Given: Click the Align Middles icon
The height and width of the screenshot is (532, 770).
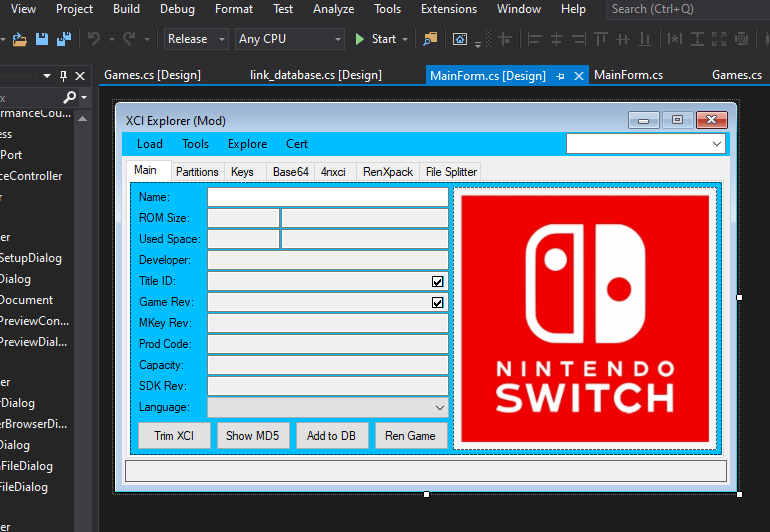Looking at the screenshot, I should pyautogui.click(x=623, y=39).
